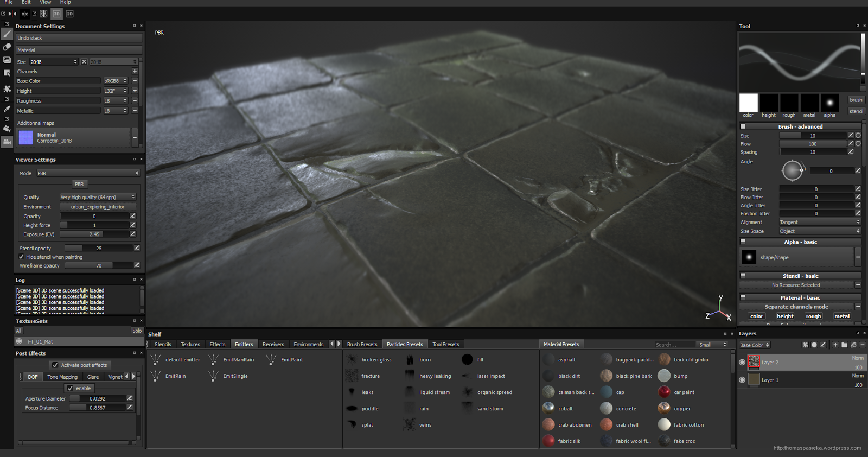Click the white color swatch in Tool panel

748,103
